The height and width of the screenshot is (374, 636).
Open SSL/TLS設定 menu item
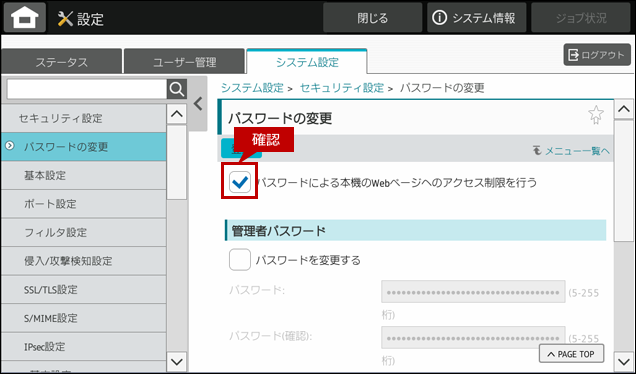84,290
